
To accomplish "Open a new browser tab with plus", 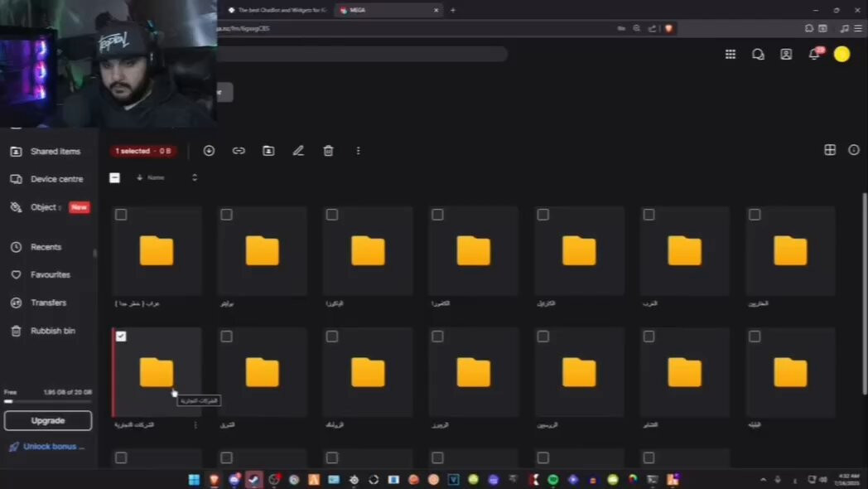I will tap(453, 10).
